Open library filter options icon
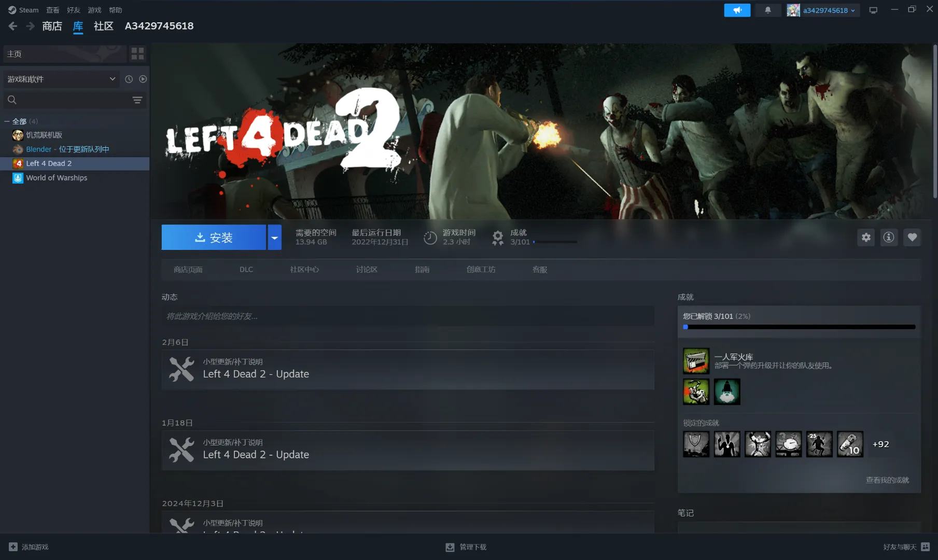The width and height of the screenshot is (938, 560). (x=137, y=100)
